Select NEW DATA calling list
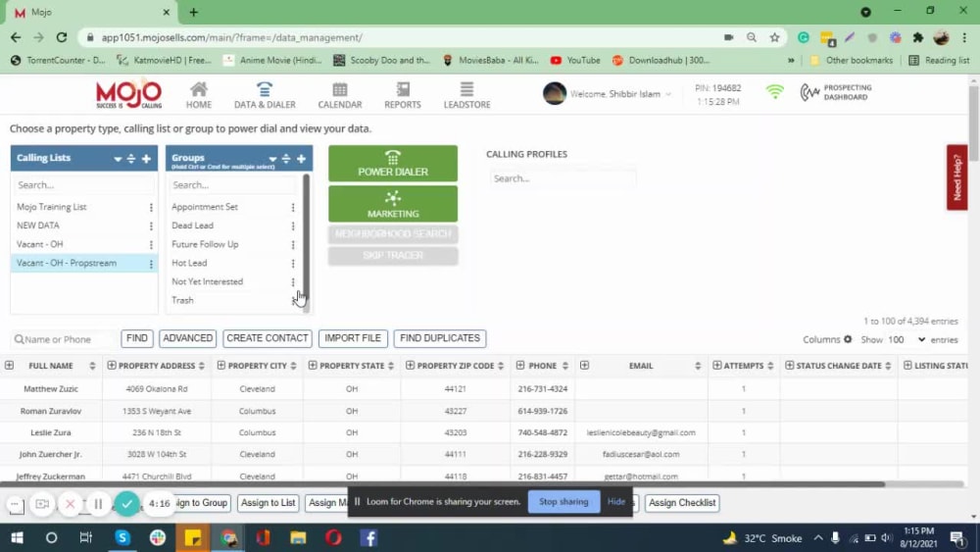Viewport: 980px width, 552px height. click(38, 226)
